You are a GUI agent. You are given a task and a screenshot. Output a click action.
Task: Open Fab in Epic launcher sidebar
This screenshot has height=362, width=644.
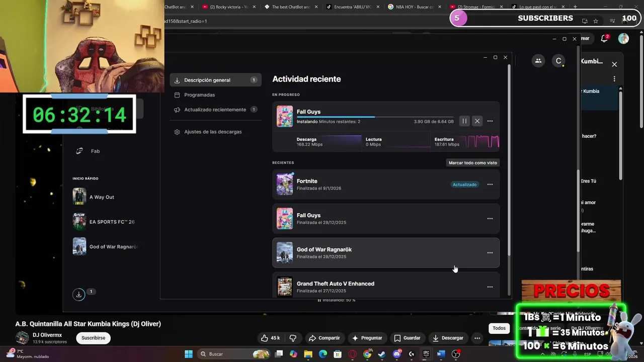pos(96,151)
